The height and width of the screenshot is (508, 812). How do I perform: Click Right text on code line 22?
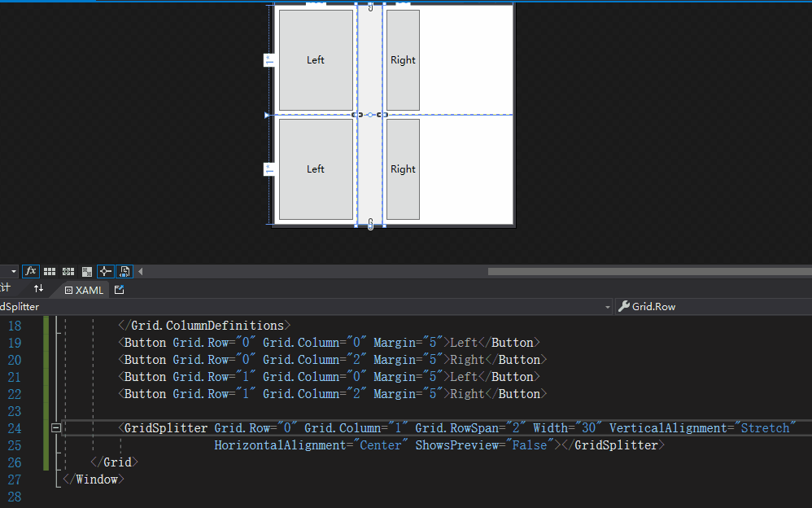click(467, 394)
